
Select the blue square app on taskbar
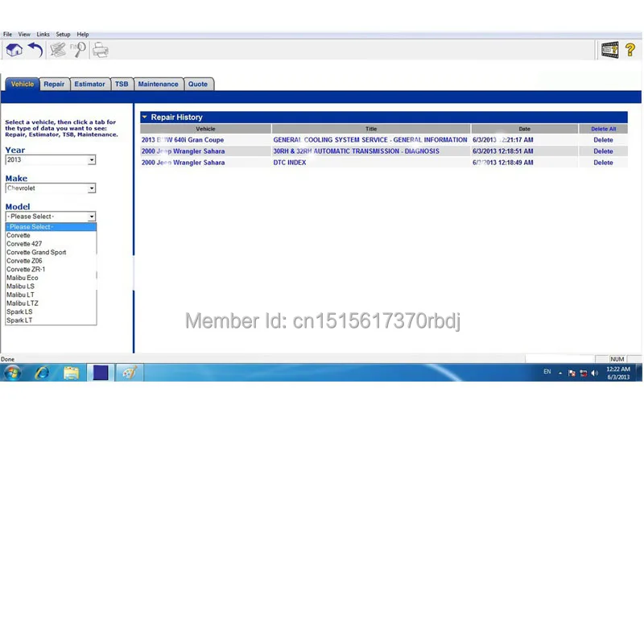[x=100, y=373]
